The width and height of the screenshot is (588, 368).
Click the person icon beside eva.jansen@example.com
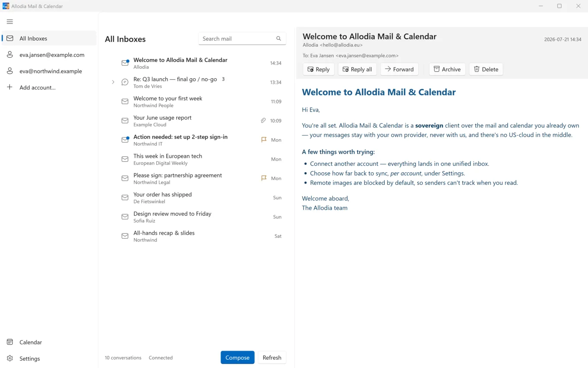(10, 55)
